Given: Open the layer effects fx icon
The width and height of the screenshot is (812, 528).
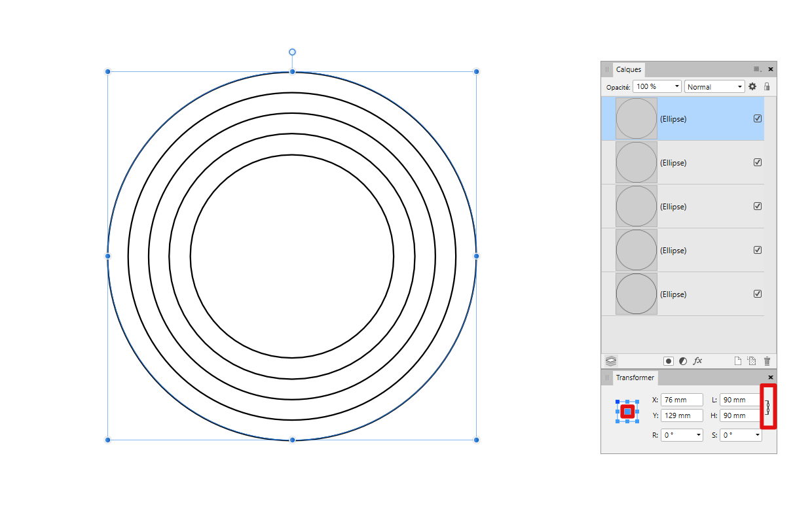Looking at the screenshot, I should (698, 361).
